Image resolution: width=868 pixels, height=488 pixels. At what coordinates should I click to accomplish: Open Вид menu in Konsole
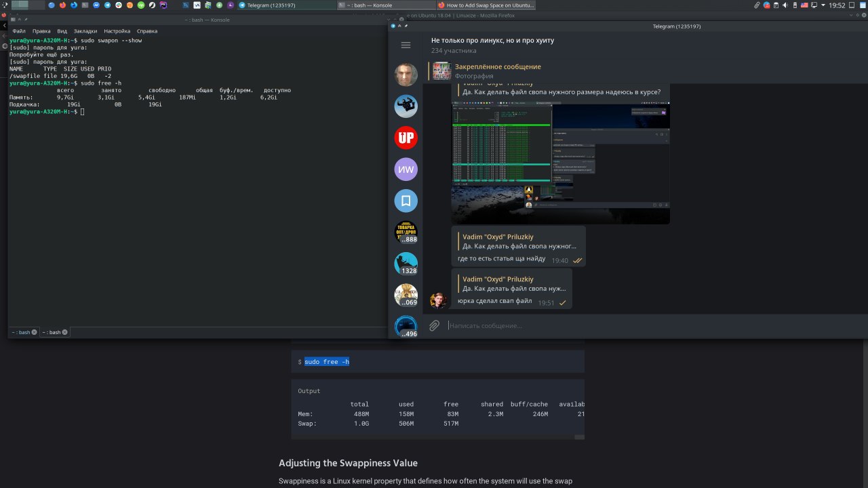62,31
